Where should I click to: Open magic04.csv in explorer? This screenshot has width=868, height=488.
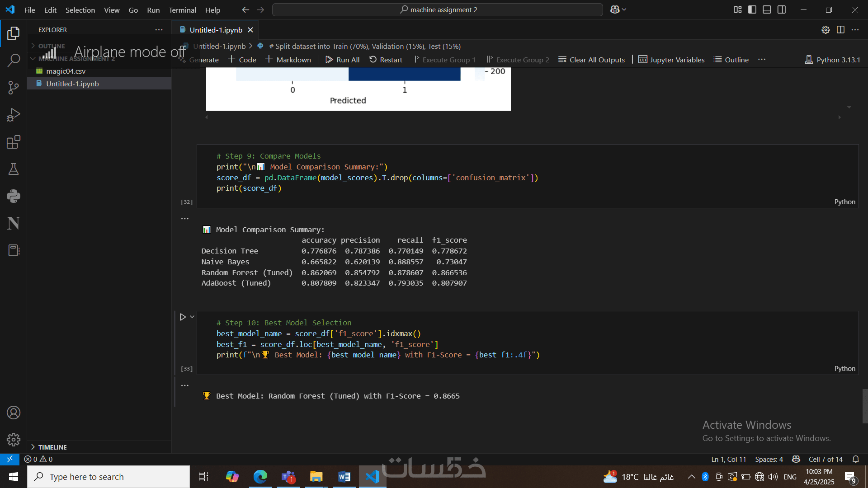(66, 71)
